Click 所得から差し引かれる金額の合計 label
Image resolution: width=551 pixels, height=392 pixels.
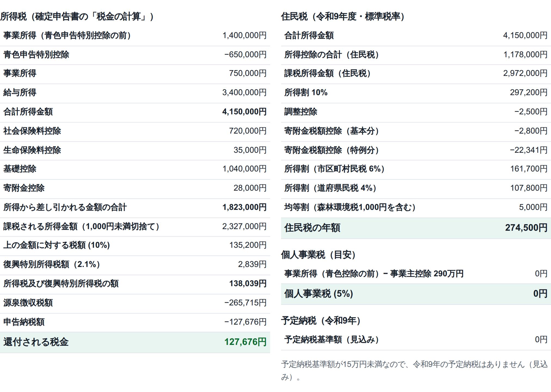(x=65, y=207)
